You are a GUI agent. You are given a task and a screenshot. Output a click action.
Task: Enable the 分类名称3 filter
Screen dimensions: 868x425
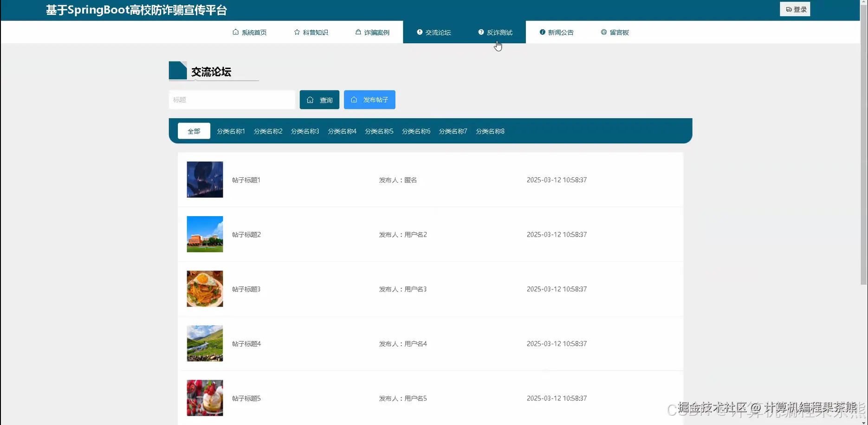[304, 131]
